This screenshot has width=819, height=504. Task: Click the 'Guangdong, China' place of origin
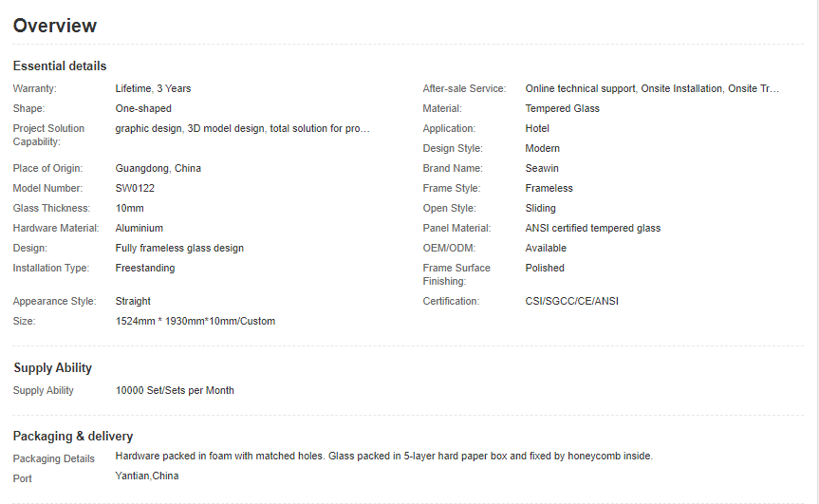pos(158,168)
